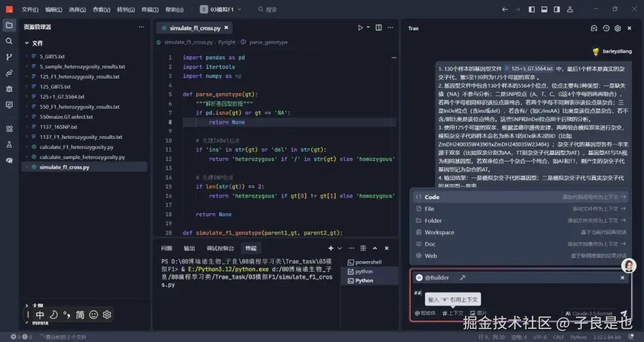Open the 查看(V) menu
The height and width of the screenshot is (342, 644).
(x=101, y=10)
